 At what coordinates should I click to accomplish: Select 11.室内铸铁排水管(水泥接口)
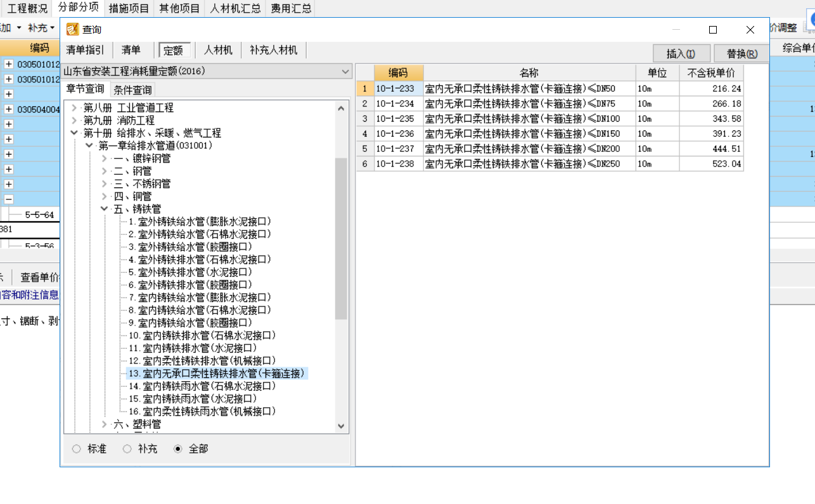click(193, 348)
